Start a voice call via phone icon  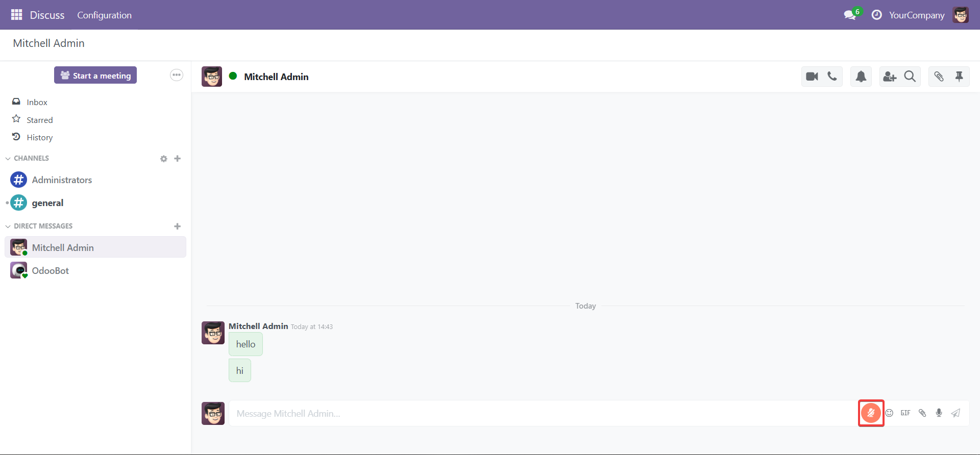pos(832,77)
